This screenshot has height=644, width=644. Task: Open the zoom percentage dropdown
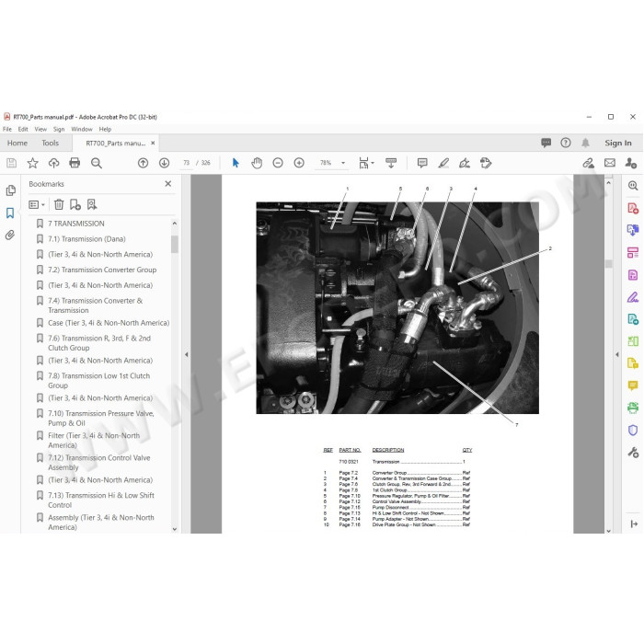coord(343,163)
